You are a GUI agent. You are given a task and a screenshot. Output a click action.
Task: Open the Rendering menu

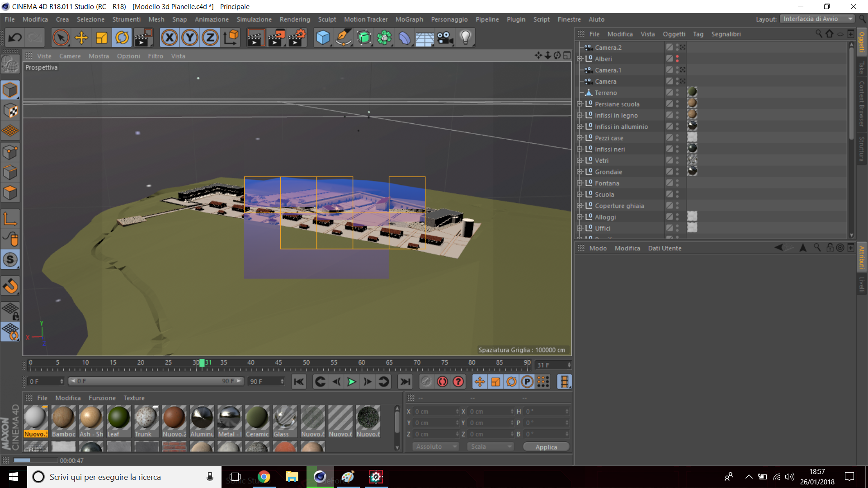point(295,19)
